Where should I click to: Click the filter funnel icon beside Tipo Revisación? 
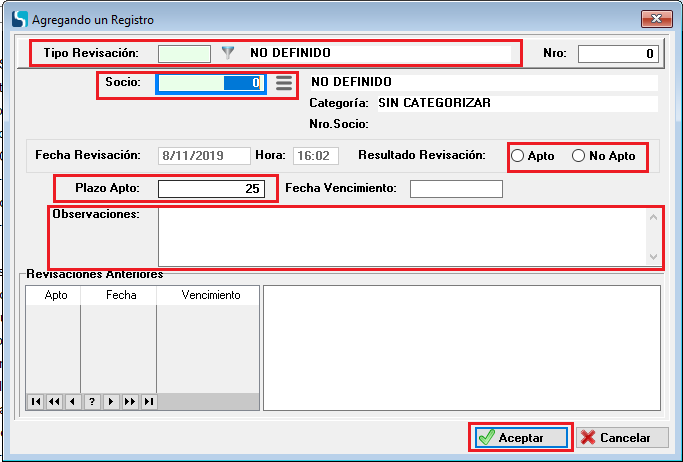pos(227,53)
